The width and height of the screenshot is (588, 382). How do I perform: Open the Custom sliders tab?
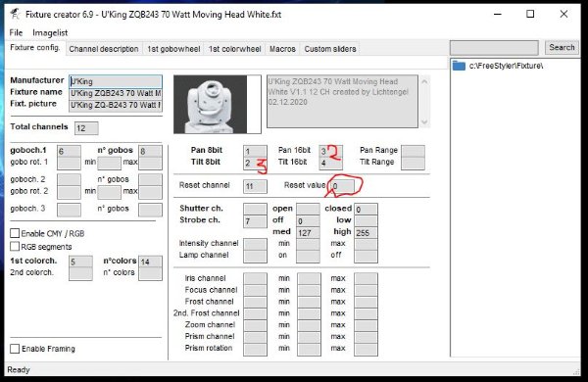pyautogui.click(x=330, y=49)
